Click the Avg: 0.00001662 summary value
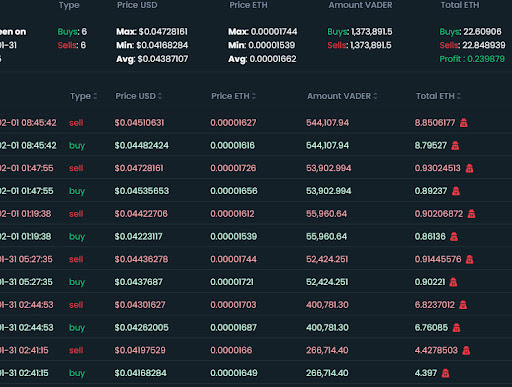The image size is (512, 387). (x=262, y=59)
